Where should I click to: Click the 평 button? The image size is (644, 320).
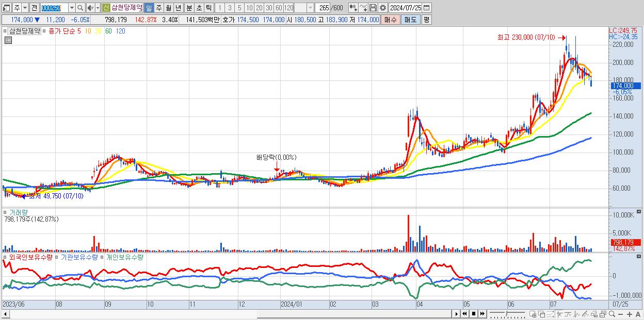point(426,20)
